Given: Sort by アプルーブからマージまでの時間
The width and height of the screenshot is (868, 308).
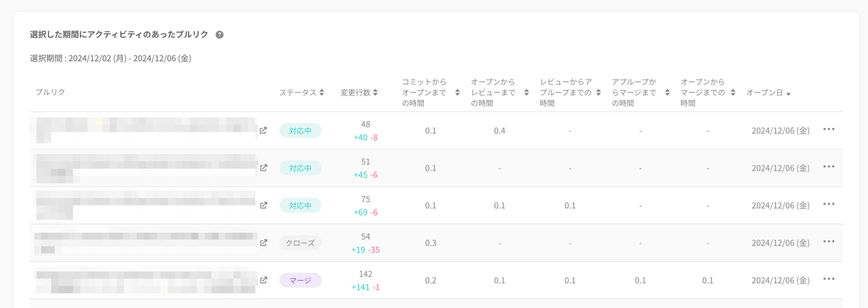Looking at the screenshot, I should click(665, 93).
